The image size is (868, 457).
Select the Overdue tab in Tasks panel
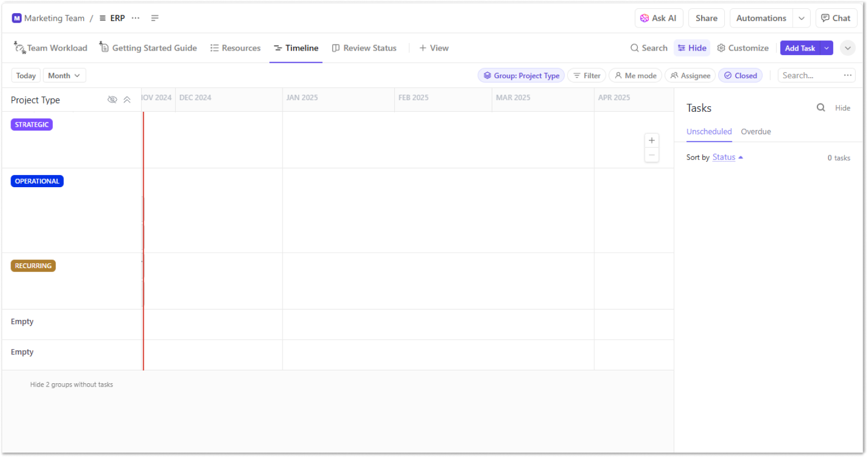click(756, 132)
